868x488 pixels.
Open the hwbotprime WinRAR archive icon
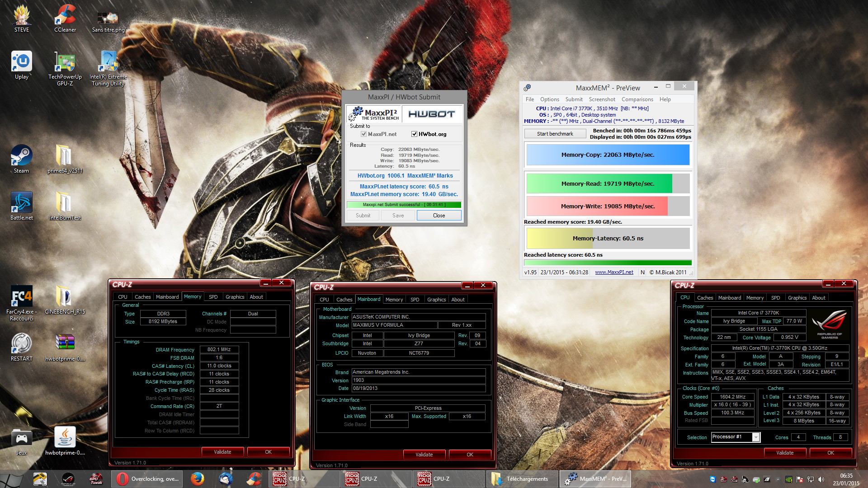coord(65,347)
